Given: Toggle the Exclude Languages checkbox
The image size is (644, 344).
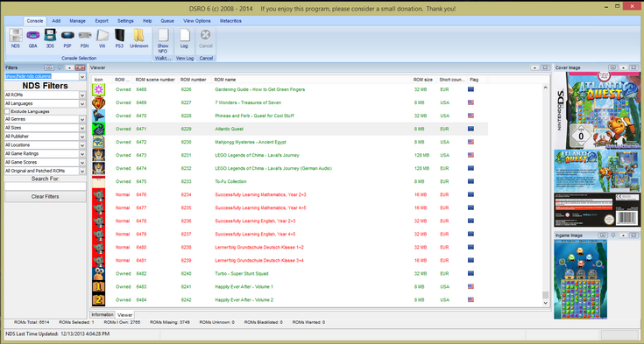Looking at the screenshot, I should 7,111.
